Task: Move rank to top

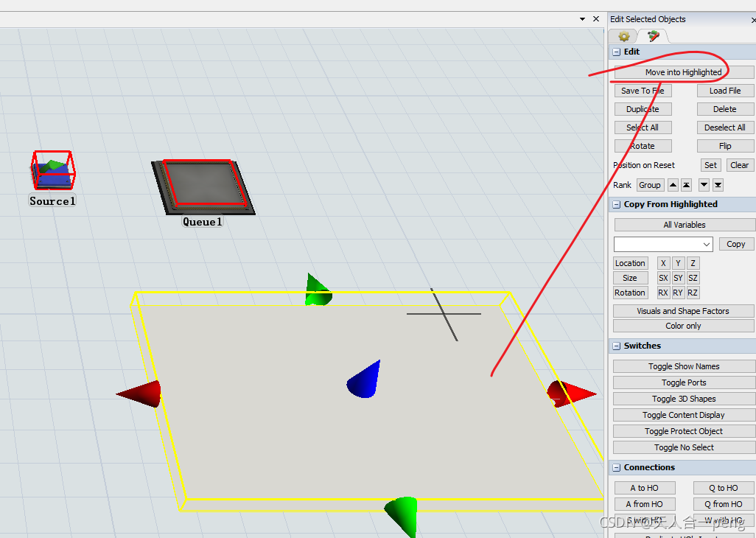Action: [x=687, y=185]
